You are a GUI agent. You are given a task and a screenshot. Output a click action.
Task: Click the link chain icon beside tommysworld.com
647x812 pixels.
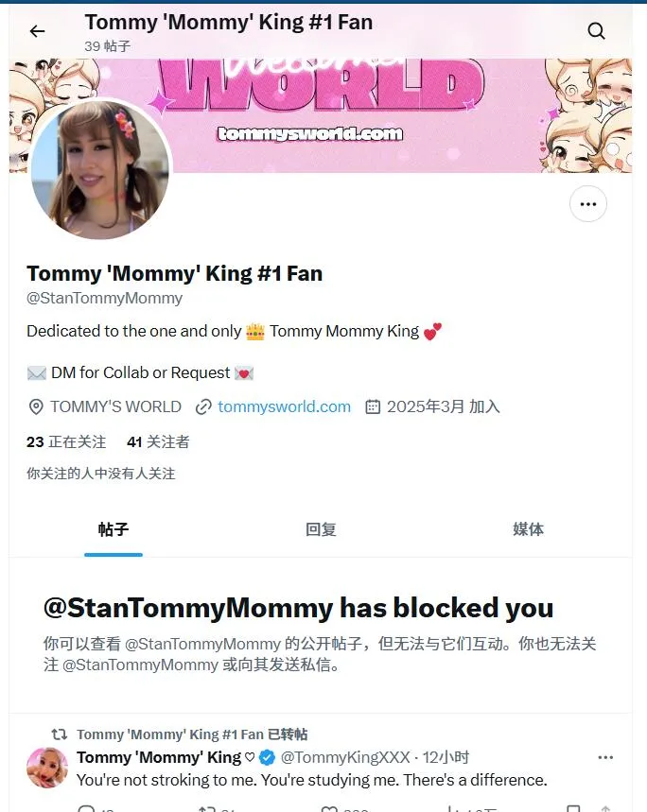click(203, 407)
